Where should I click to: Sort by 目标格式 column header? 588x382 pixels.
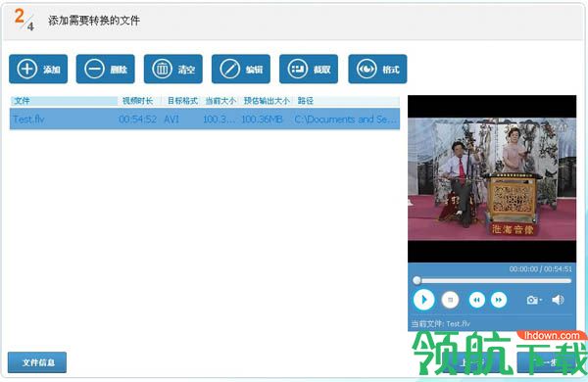click(x=182, y=101)
